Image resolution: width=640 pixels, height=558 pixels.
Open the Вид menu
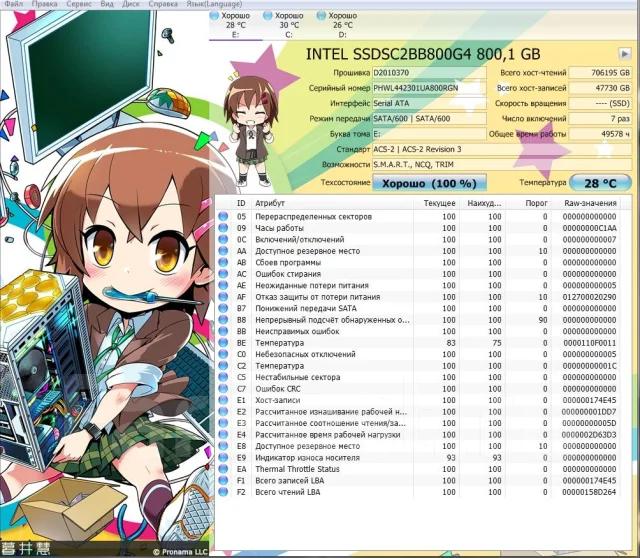pos(107,4)
